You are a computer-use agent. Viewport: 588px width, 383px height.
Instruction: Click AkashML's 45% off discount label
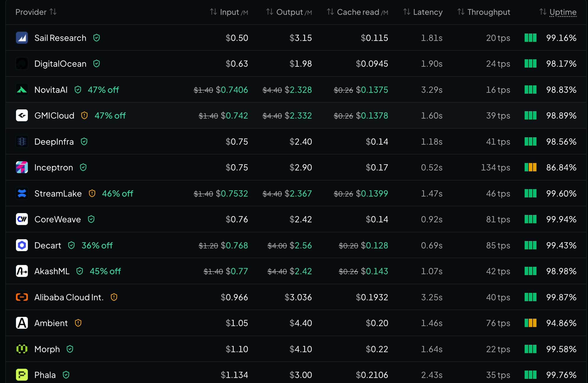tap(105, 271)
